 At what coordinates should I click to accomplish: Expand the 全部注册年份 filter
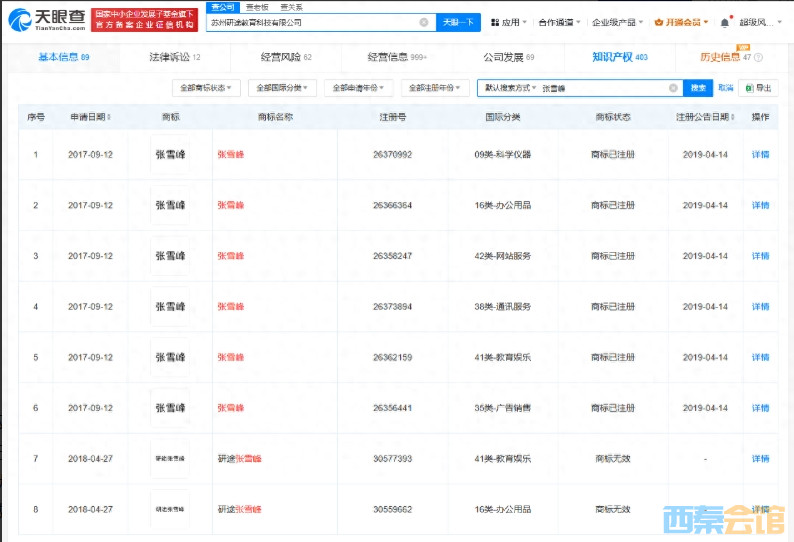point(434,88)
